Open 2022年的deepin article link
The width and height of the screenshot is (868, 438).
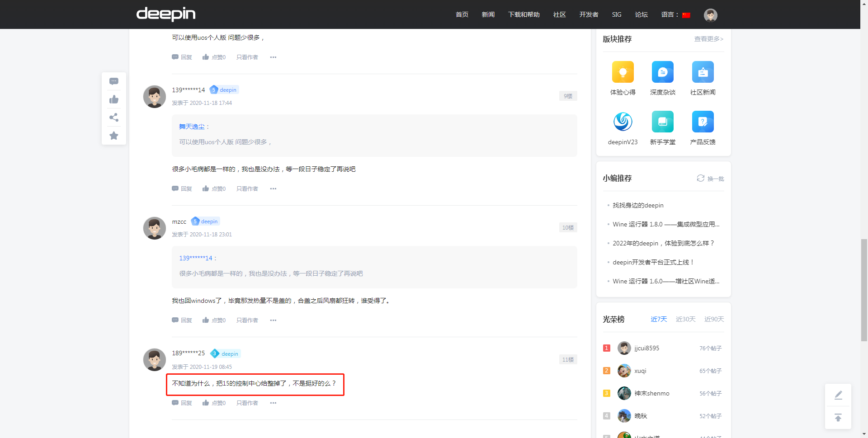click(x=664, y=244)
